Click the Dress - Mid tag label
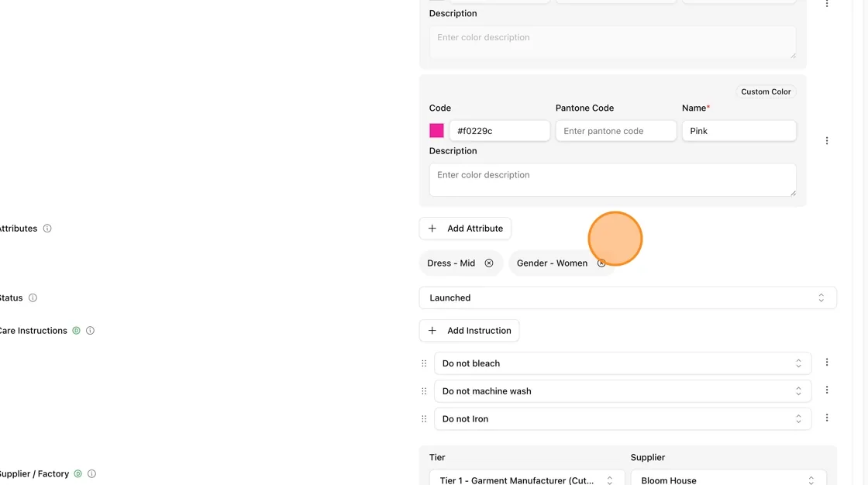The image size is (868, 485). pyautogui.click(x=451, y=263)
